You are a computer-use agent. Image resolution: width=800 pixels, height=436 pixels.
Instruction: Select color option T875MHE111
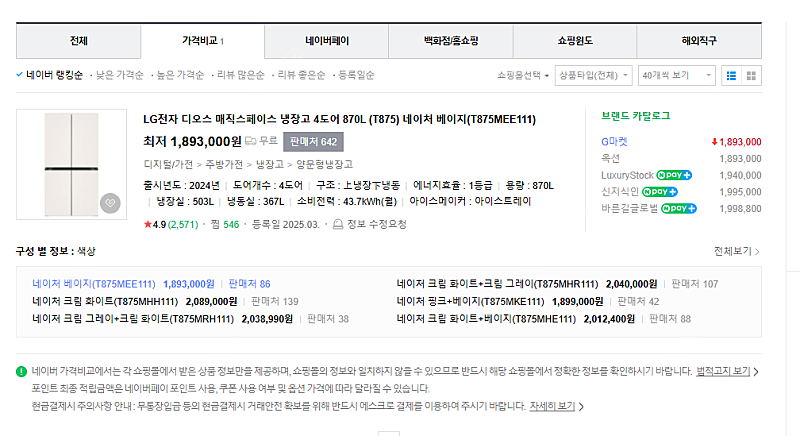point(486,319)
